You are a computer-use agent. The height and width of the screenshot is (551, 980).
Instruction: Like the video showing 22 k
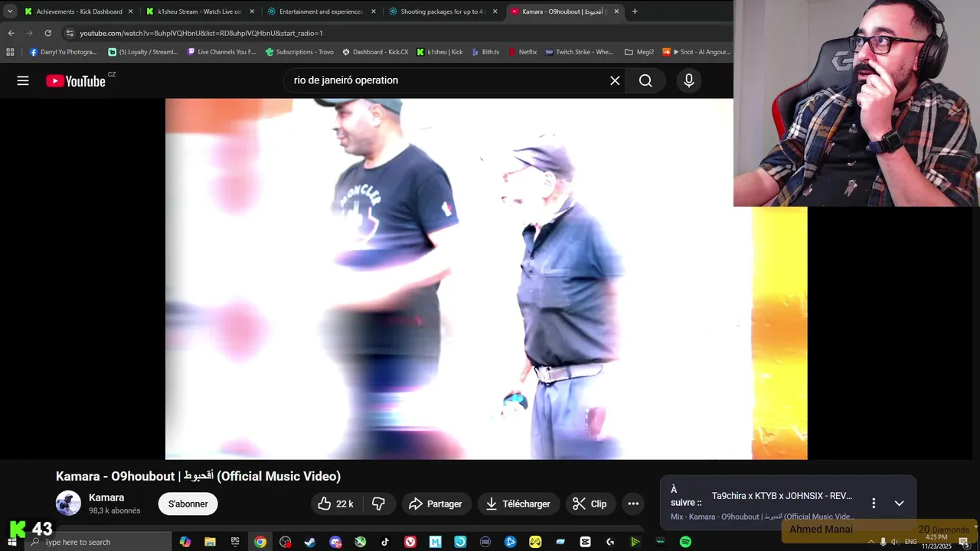coord(335,504)
